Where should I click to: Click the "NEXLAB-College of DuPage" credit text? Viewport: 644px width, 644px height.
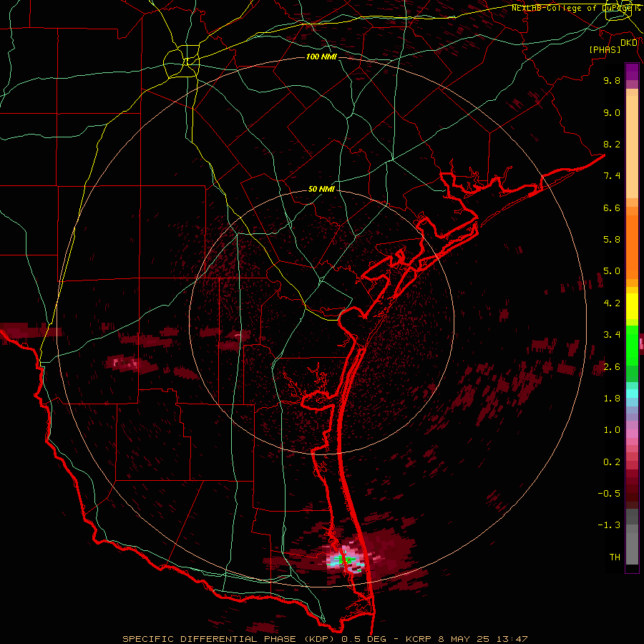coord(571,8)
